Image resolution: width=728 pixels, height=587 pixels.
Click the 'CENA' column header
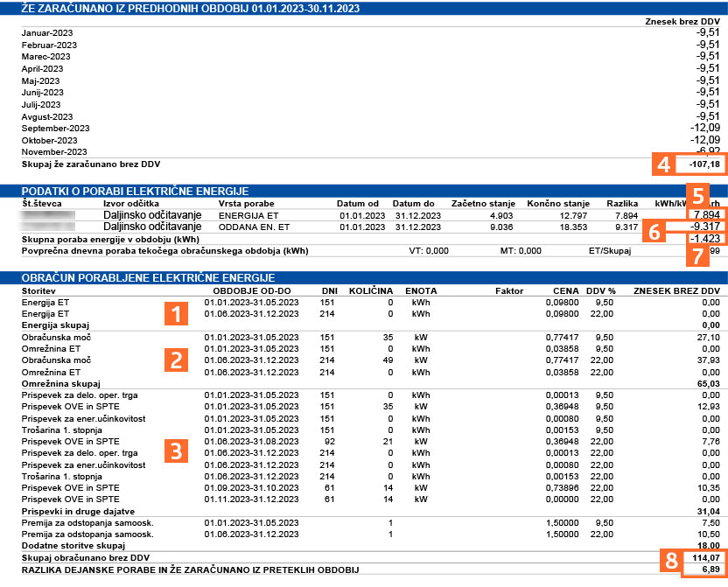tap(566, 291)
